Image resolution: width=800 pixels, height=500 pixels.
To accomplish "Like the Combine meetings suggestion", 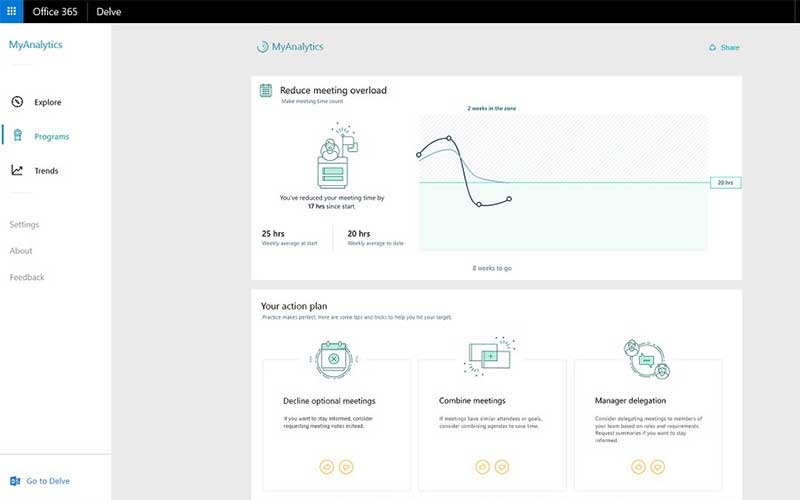I will click(482, 466).
